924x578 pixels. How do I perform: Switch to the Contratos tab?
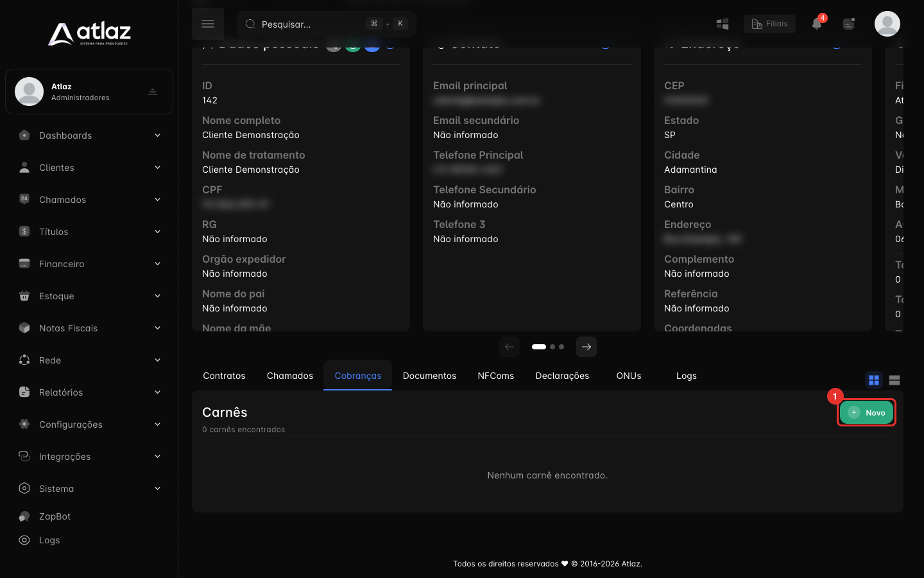[x=224, y=376]
